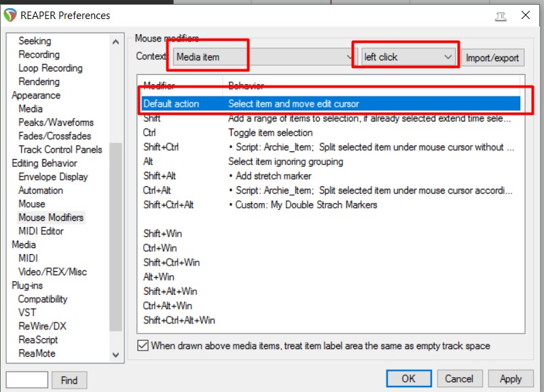Select the Ctrl+Alt+Win modifier row
This screenshot has height=392, width=544.
331,306
